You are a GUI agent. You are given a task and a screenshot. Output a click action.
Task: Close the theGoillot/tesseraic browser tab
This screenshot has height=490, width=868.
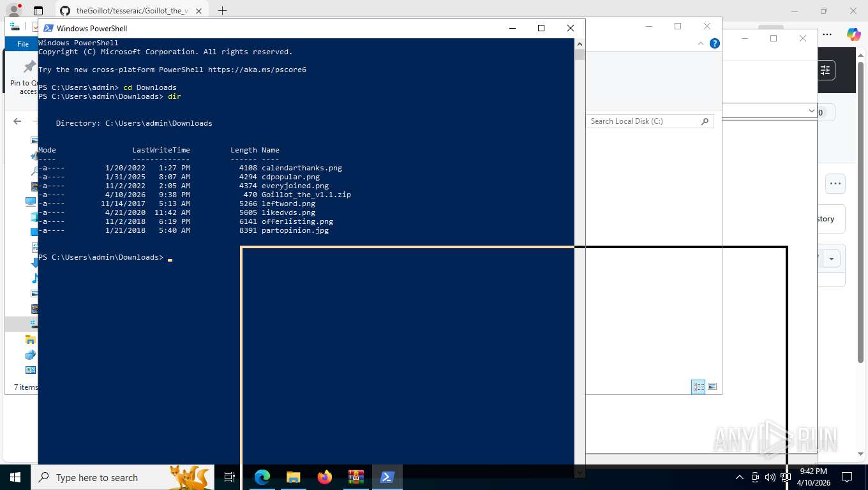pyautogui.click(x=200, y=11)
